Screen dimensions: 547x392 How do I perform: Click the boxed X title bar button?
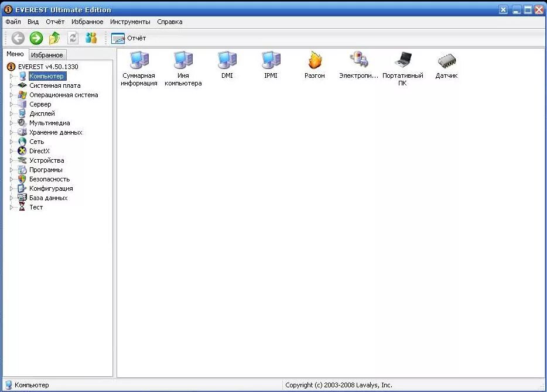pos(504,10)
